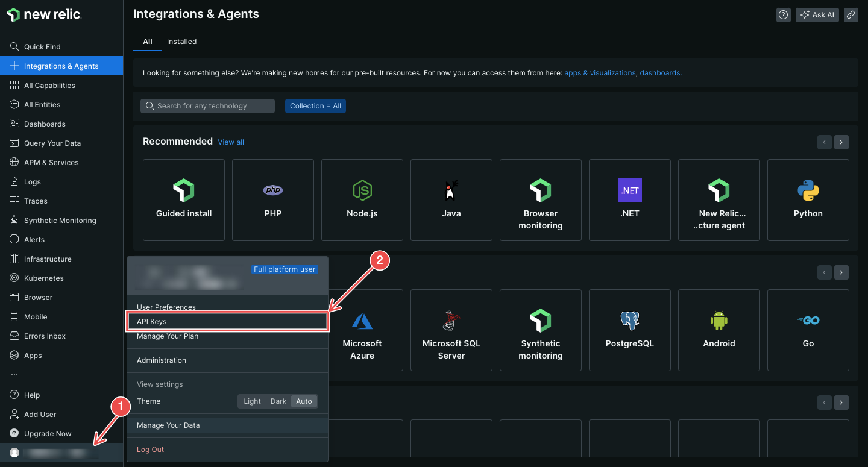Select the Microsoft Azure integration icon
This screenshot has width=868, height=467.
(x=362, y=320)
